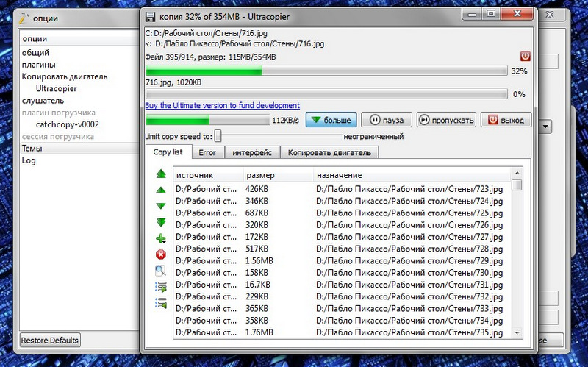This screenshot has height=367, width=588.
Task: Switch to the Error tab
Action: click(x=207, y=153)
